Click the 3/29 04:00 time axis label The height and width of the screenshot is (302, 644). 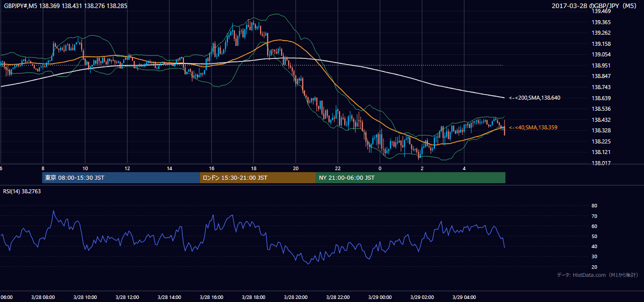point(464,297)
